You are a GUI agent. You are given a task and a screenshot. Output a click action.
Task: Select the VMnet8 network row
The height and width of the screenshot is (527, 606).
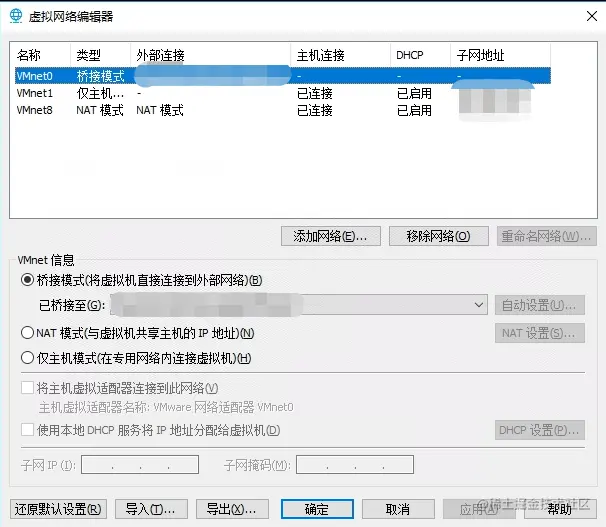(283, 110)
